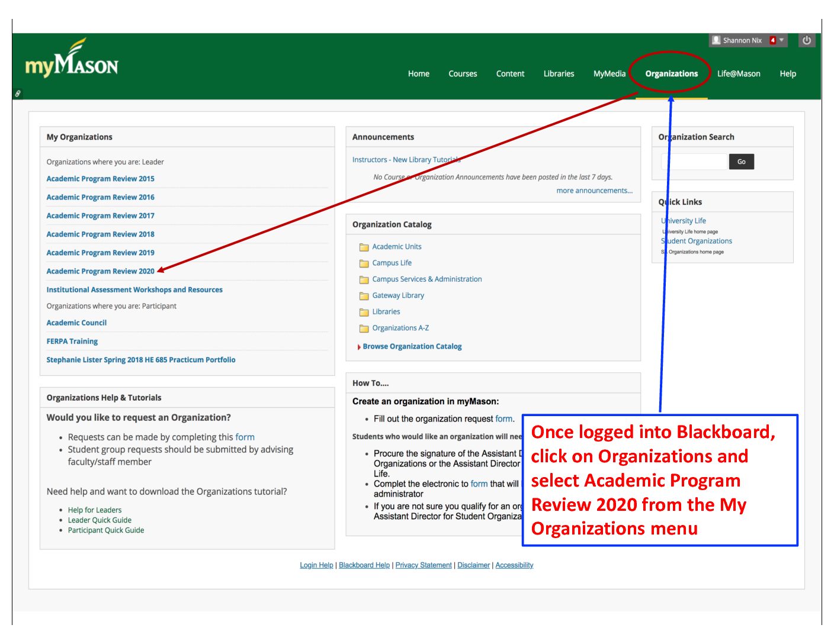Click Login Help in footer

click(x=316, y=565)
